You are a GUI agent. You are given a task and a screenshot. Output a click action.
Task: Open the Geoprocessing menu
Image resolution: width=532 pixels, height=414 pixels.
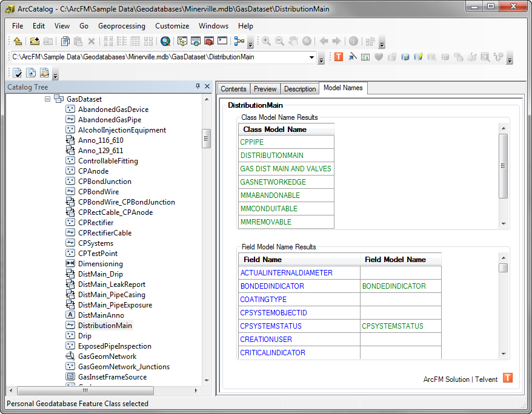point(122,26)
